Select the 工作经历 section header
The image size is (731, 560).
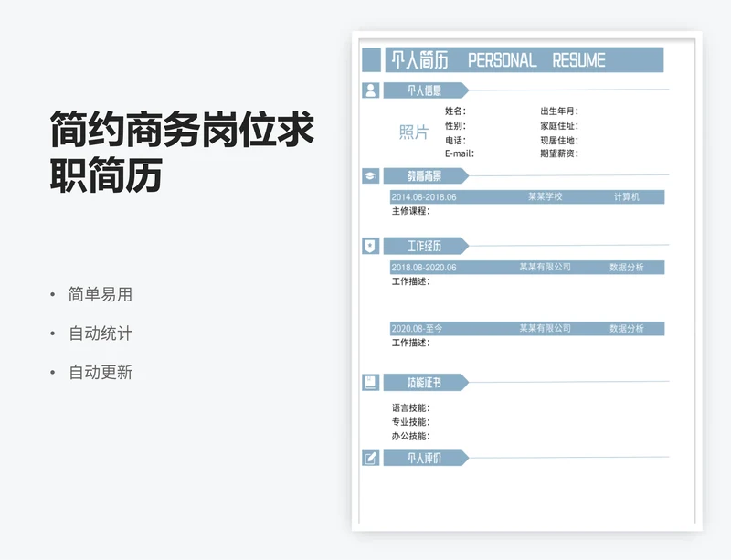(x=426, y=246)
